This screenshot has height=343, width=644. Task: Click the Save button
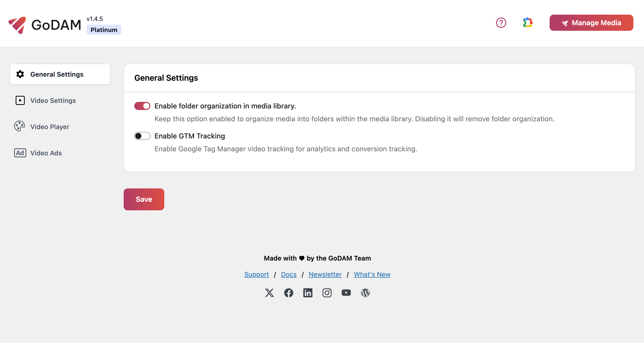[144, 199]
